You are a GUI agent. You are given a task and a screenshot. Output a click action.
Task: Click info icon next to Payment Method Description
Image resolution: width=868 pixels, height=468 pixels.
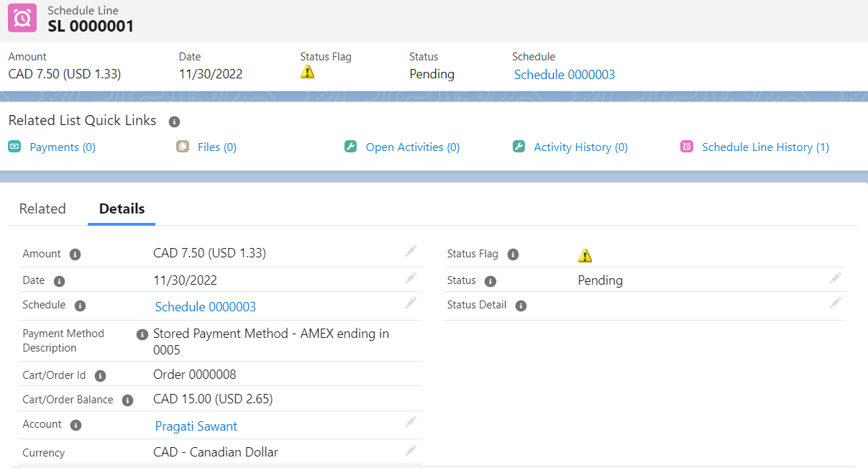[x=142, y=334]
